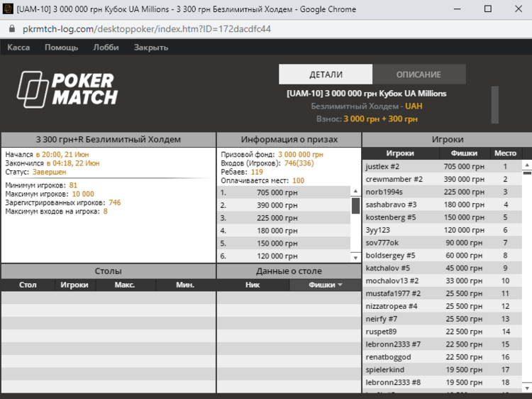This screenshot has height=399, width=532.
Task: Click the lock icon in address bar
Action: coord(11,29)
